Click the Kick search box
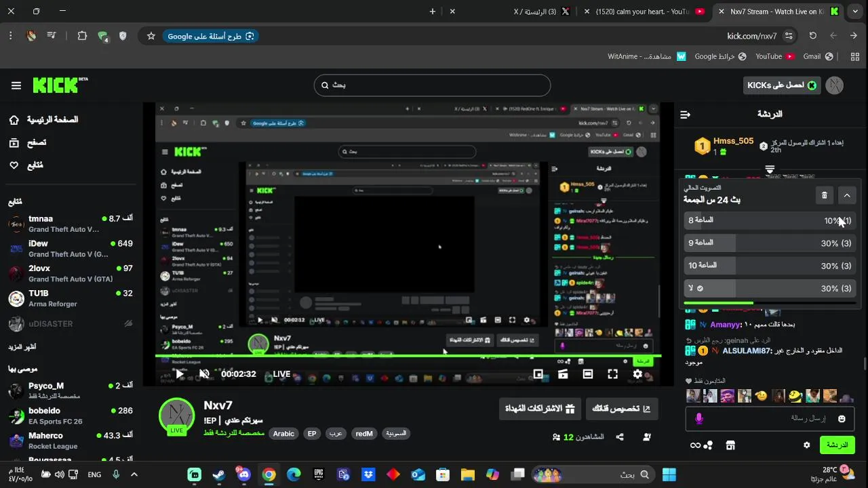868x488 pixels. click(432, 85)
